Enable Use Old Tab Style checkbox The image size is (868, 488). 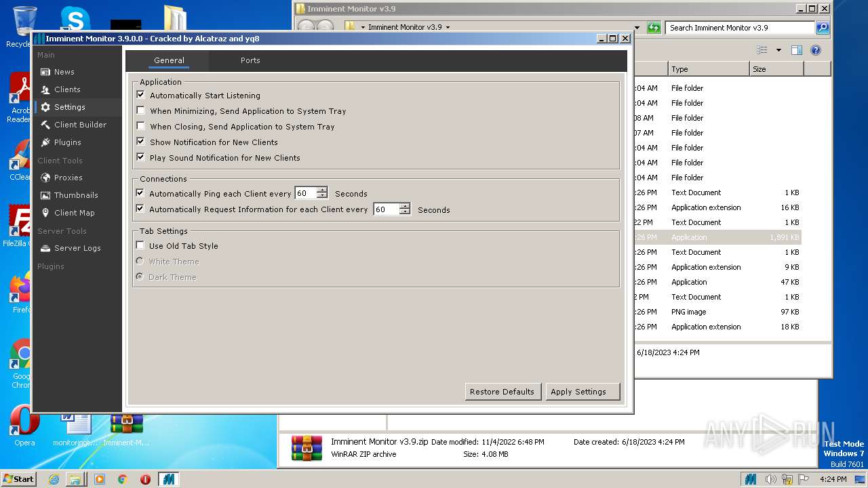coord(140,245)
